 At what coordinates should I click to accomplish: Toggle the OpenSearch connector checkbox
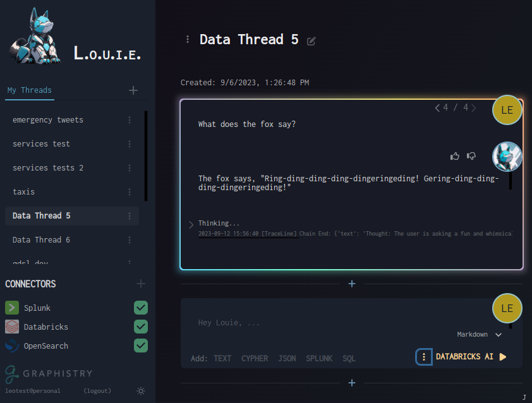141,346
